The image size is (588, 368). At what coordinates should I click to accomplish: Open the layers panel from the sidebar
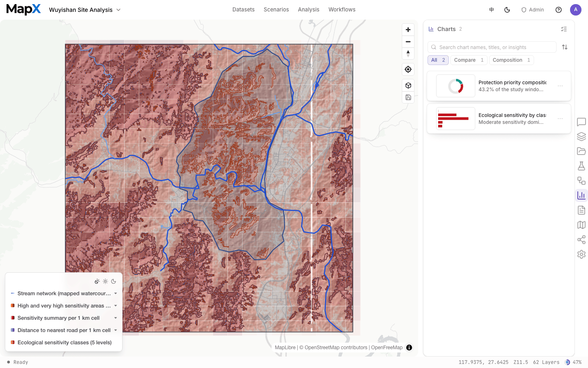tap(581, 137)
